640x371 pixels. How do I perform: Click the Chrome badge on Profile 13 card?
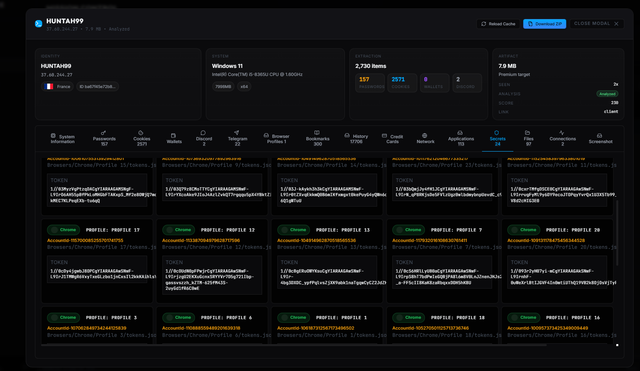pyautogui.click(x=293, y=230)
